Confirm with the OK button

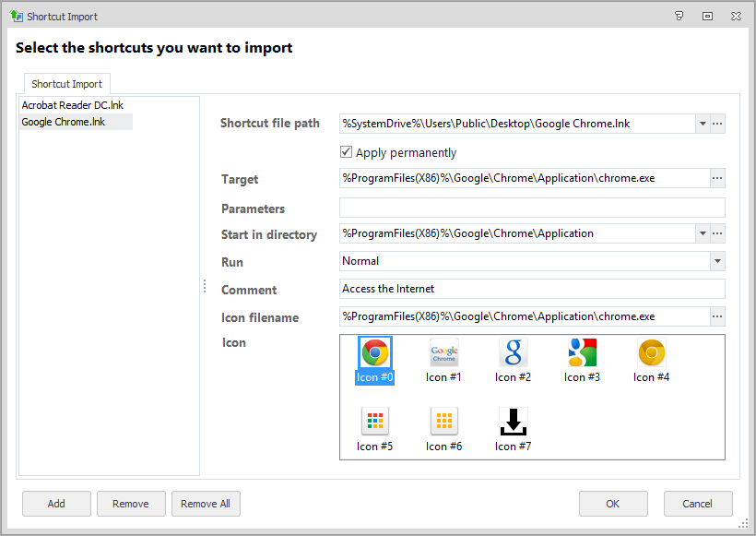(613, 504)
